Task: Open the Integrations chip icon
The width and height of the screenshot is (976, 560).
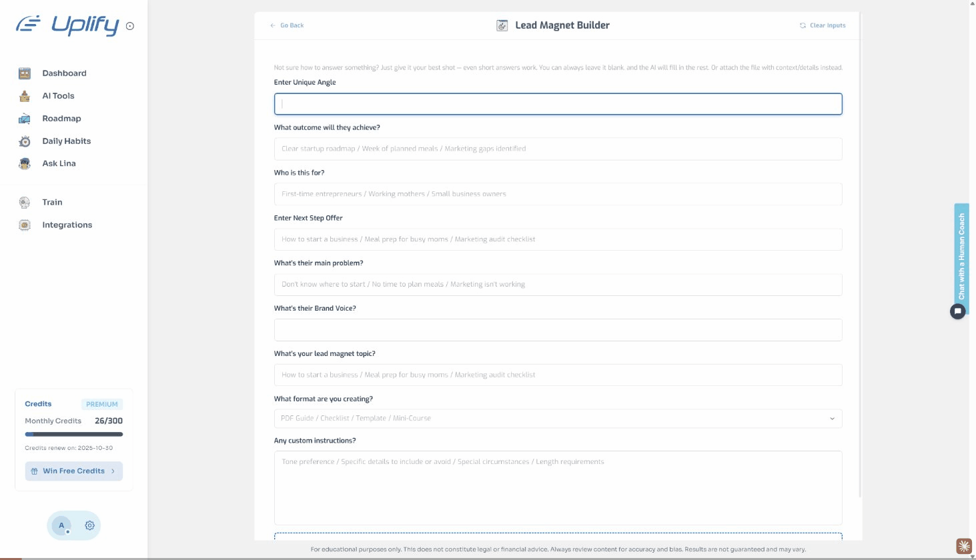Action: [x=25, y=225]
